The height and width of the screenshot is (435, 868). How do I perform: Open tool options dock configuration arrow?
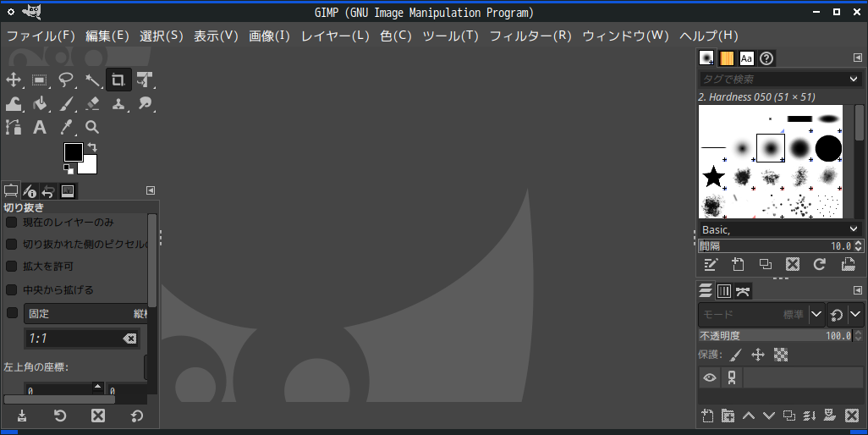[151, 190]
